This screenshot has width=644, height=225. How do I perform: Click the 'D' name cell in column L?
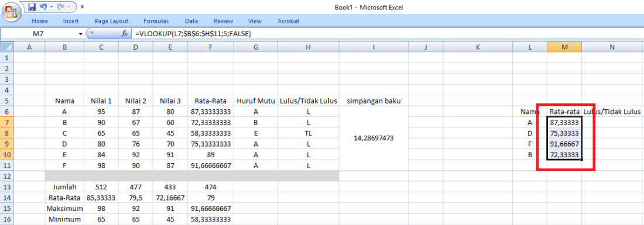[x=530, y=133]
